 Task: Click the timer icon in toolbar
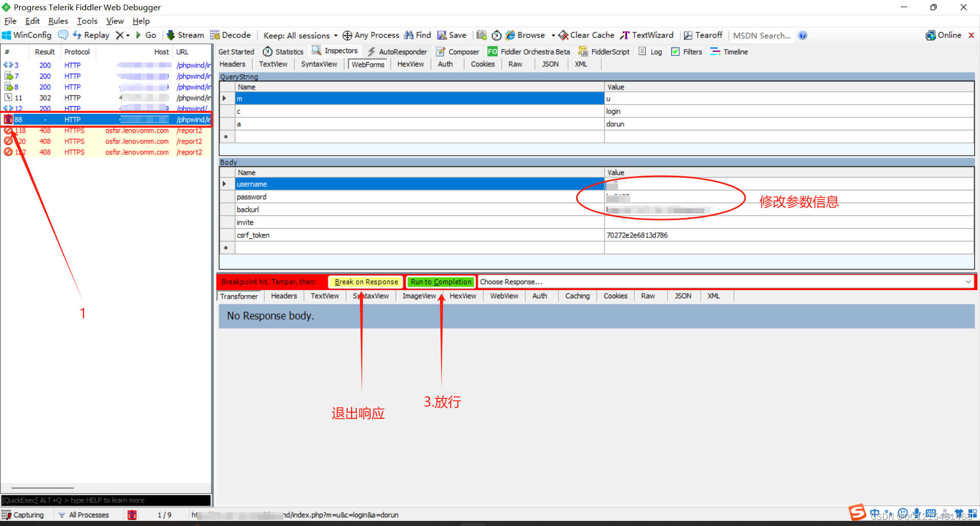click(496, 35)
